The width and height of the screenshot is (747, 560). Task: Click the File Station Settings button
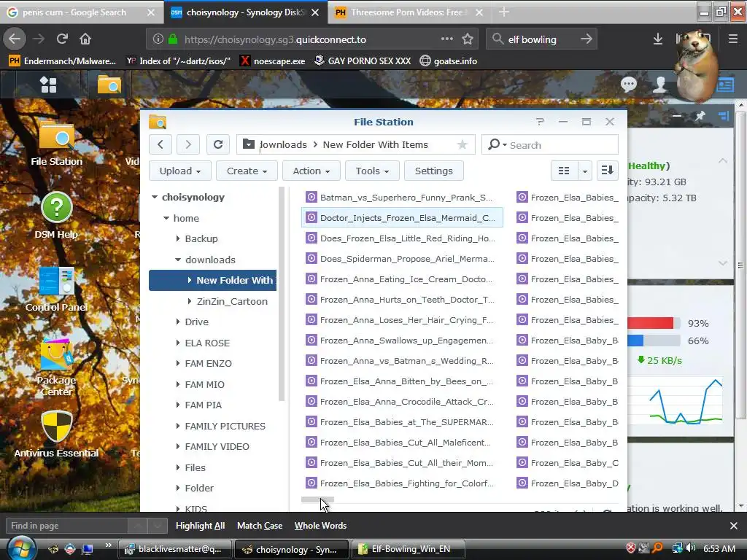(433, 171)
